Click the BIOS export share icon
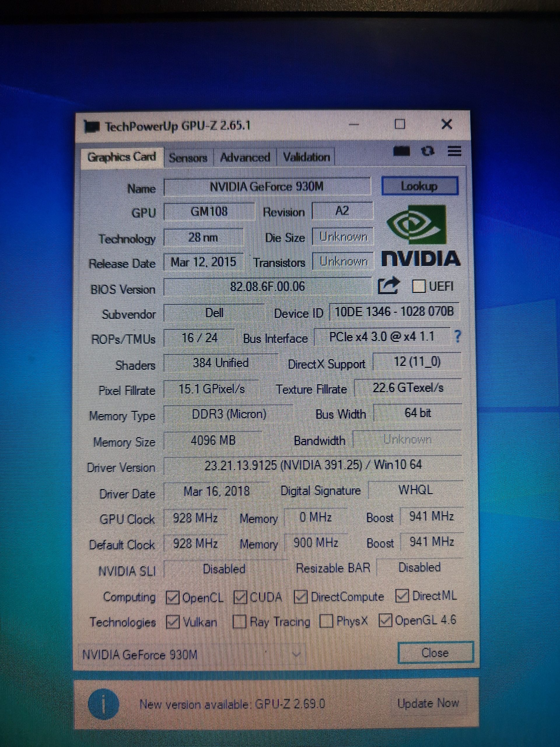The image size is (560, 747). [388, 286]
